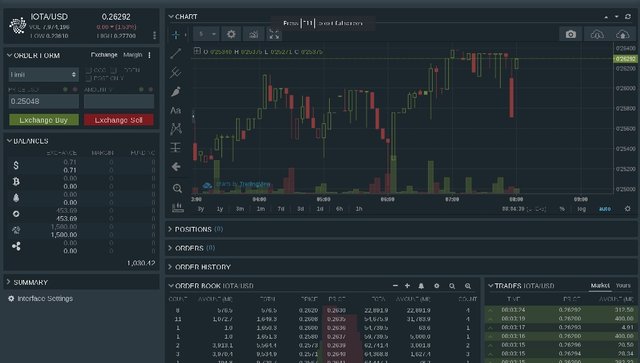This screenshot has width=640, height=363.
Task: Select the XABCD pattern tool
Action: click(x=176, y=129)
